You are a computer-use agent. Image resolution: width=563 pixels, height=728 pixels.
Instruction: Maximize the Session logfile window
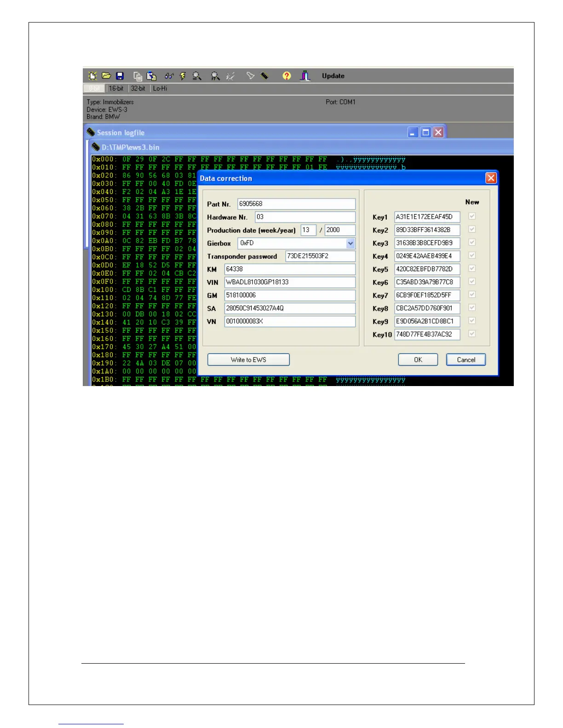click(x=426, y=132)
